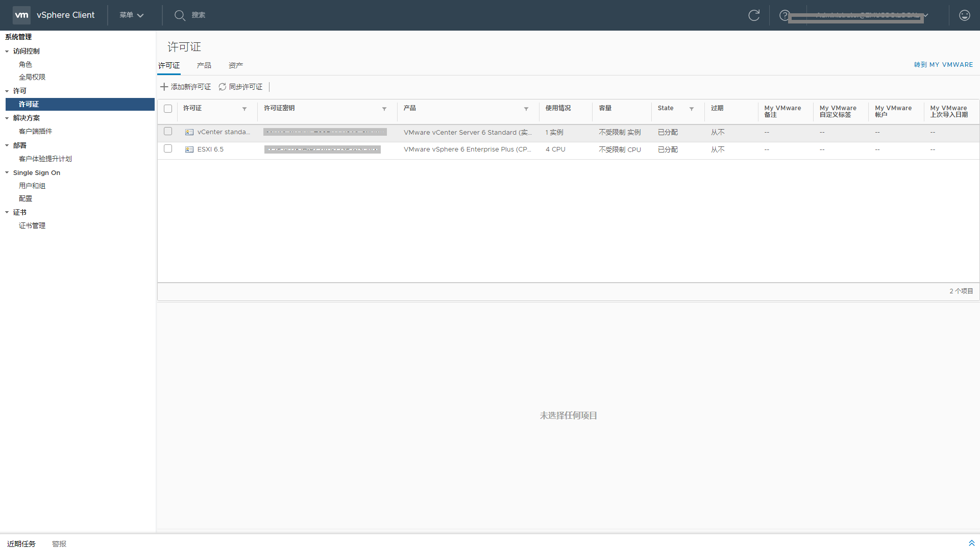Collapse the 证书 tree section
980x551 pixels.
[x=7, y=212]
